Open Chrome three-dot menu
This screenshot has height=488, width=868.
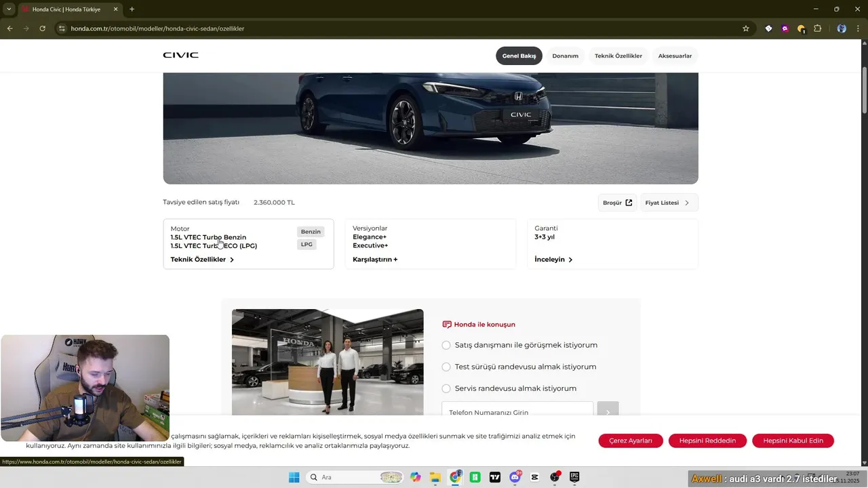859,28
